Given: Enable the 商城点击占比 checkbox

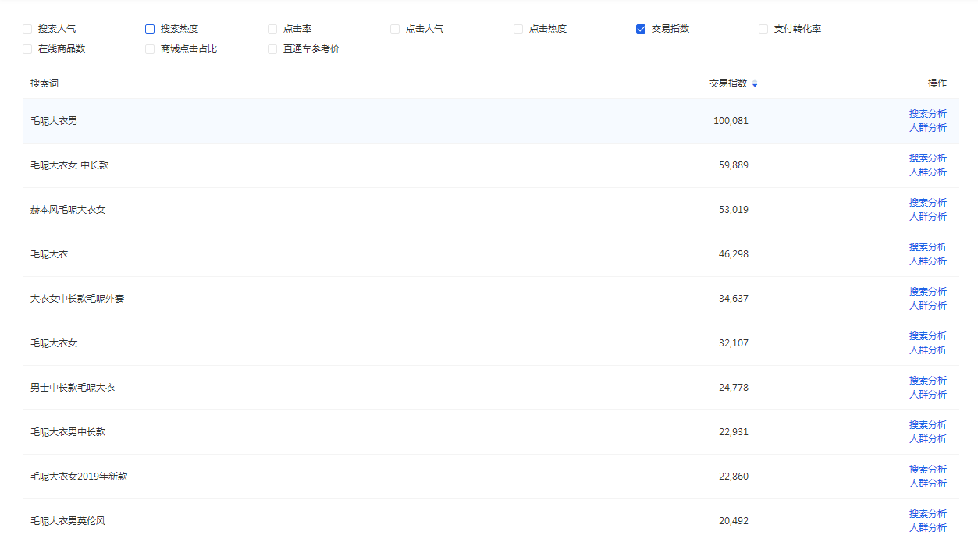Looking at the screenshot, I should (150, 49).
